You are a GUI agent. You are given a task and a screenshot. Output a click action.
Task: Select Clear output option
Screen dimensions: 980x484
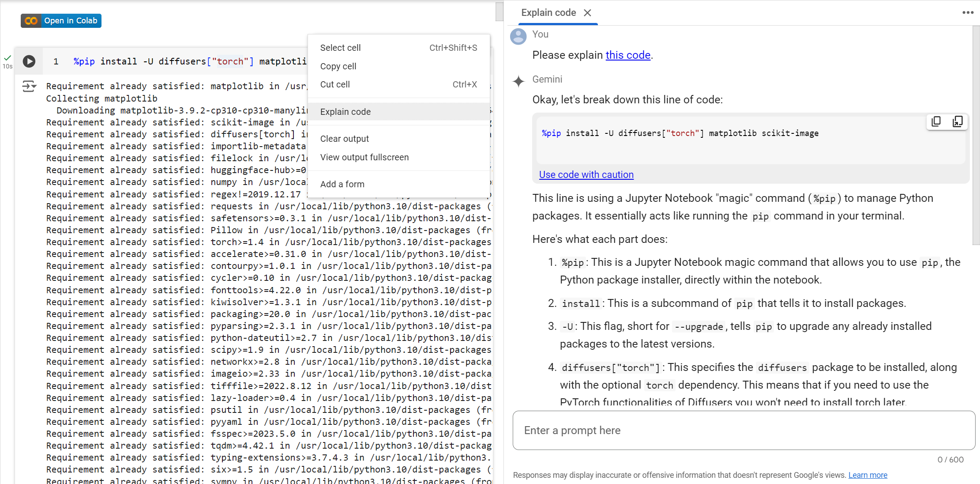point(344,139)
